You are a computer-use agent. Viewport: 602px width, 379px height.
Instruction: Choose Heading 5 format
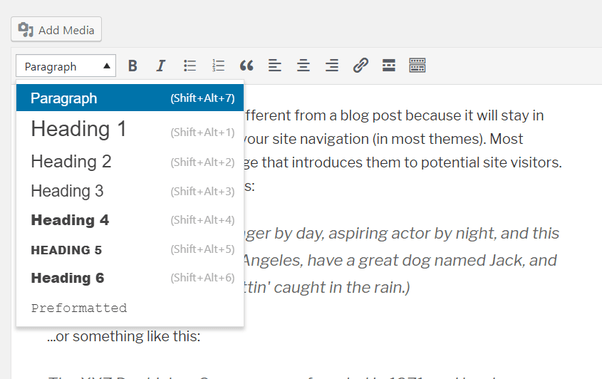point(130,250)
